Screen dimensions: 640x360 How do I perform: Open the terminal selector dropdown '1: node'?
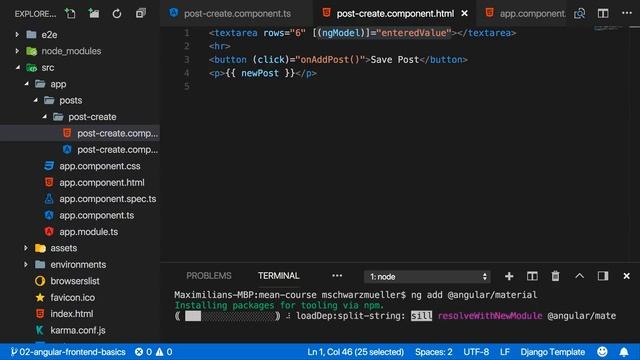click(x=427, y=277)
